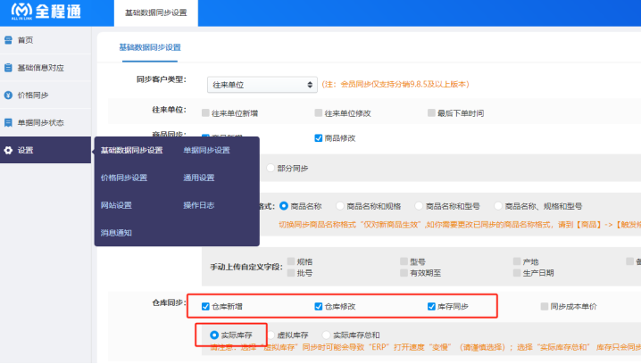Image resolution: width=641 pixels, height=364 pixels.
Task: Select the 商品名称 format radio
Action: coord(284,206)
